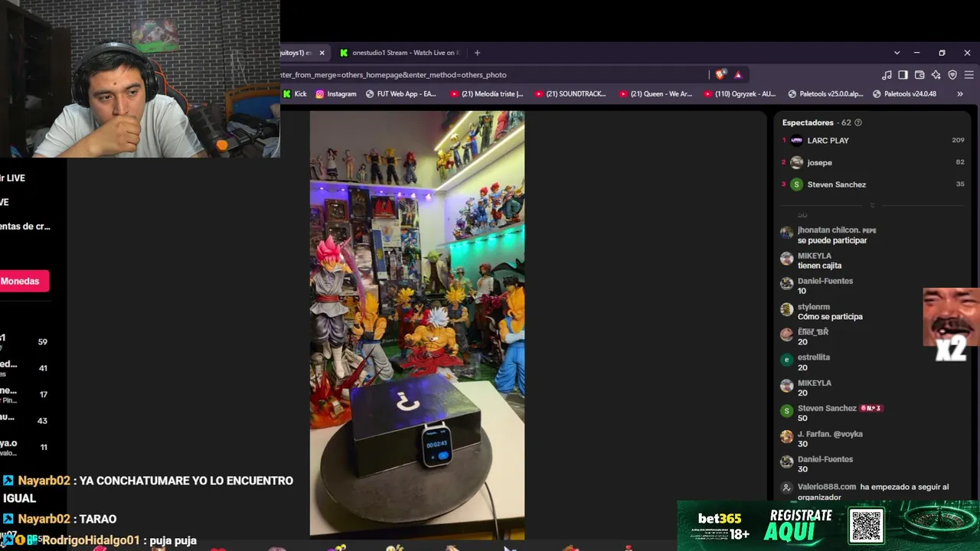Click the Brave Rewards triangle icon
Screen dimensions: 980x551
(738, 75)
